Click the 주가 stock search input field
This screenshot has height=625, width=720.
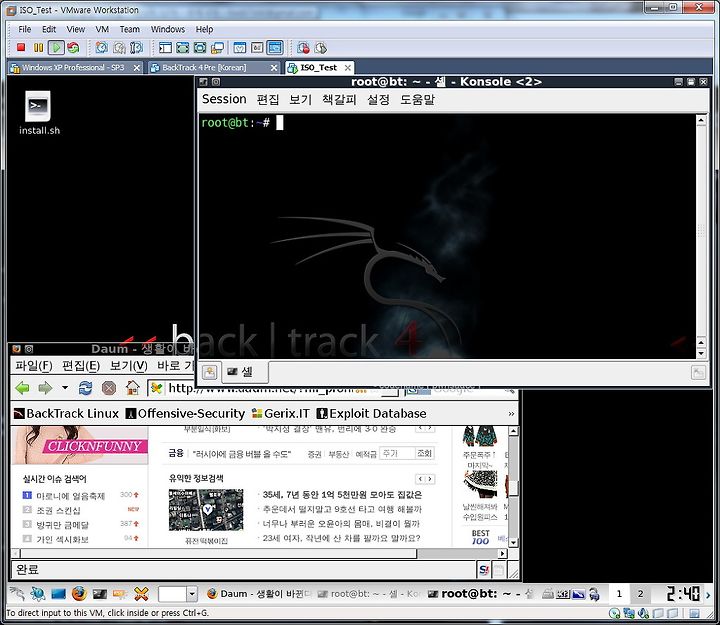[397, 453]
